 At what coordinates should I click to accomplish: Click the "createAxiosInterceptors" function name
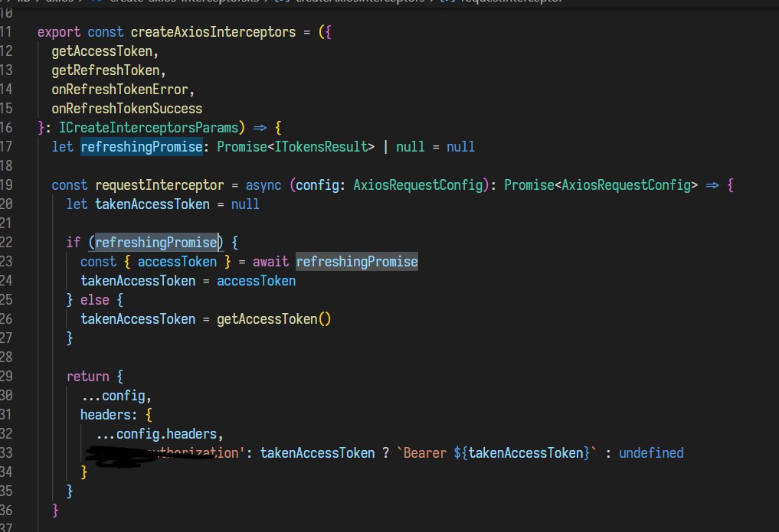(x=213, y=32)
